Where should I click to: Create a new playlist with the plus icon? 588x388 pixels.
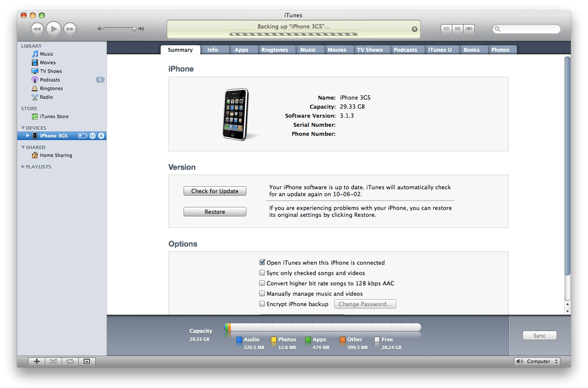click(36, 361)
